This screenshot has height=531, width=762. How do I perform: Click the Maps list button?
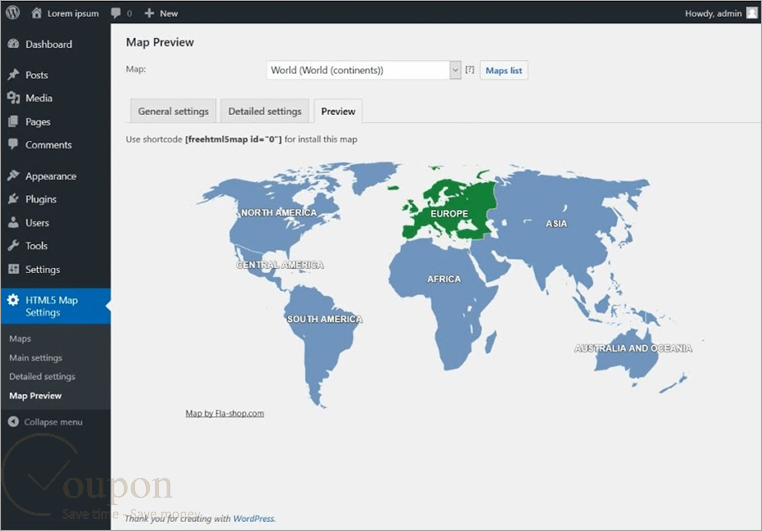pyautogui.click(x=503, y=70)
